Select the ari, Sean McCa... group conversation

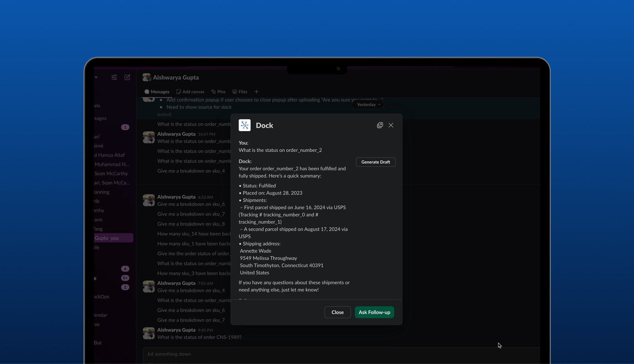112,183
